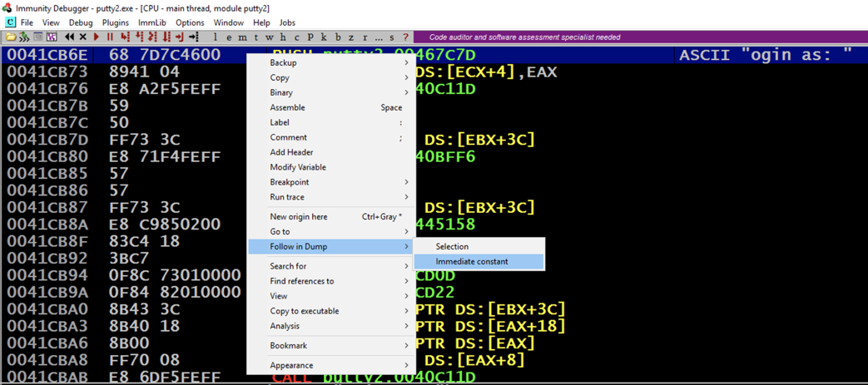Close the program with the X toolbar icon
The image size is (868, 385).
tap(83, 37)
